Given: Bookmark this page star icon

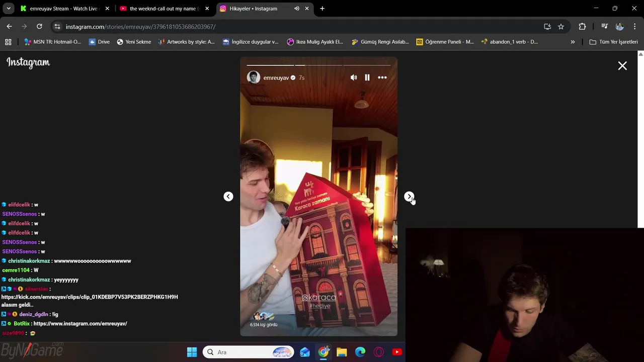Looking at the screenshot, I should coord(561,27).
